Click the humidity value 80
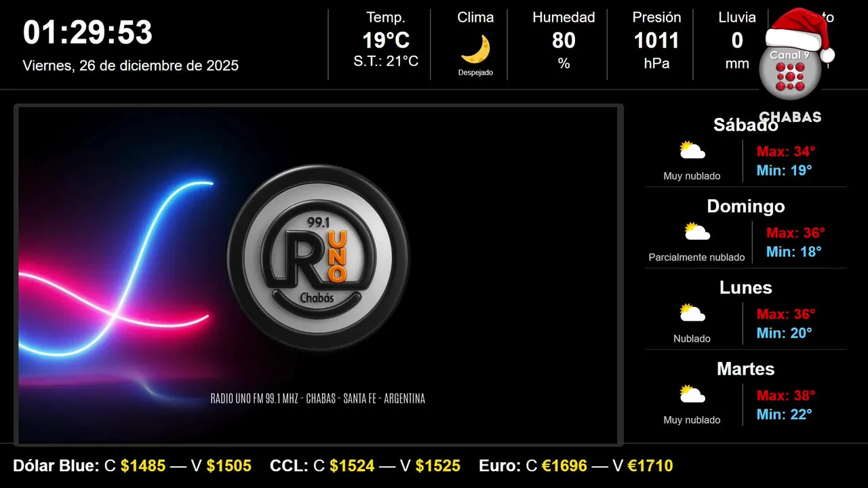The image size is (868, 488). click(564, 41)
